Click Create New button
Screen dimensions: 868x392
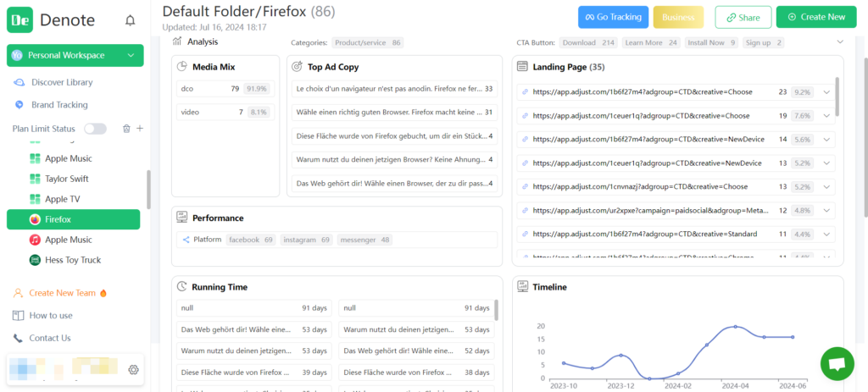816,17
